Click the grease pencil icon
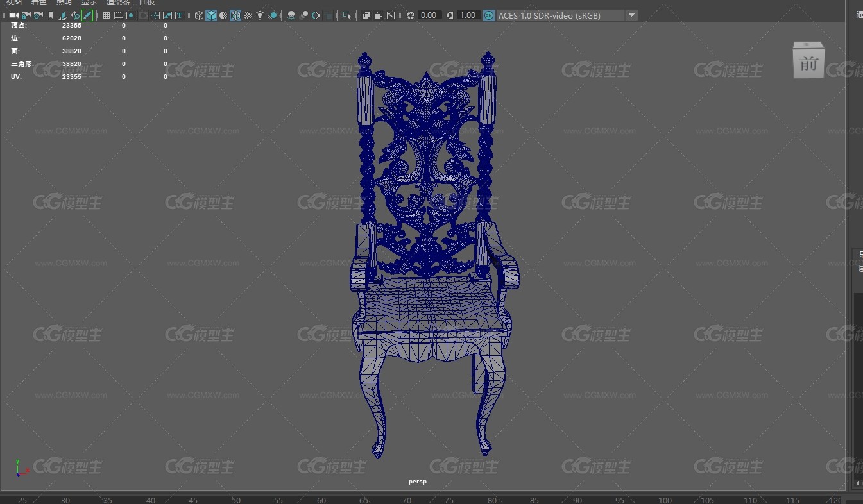 tap(87, 15)
